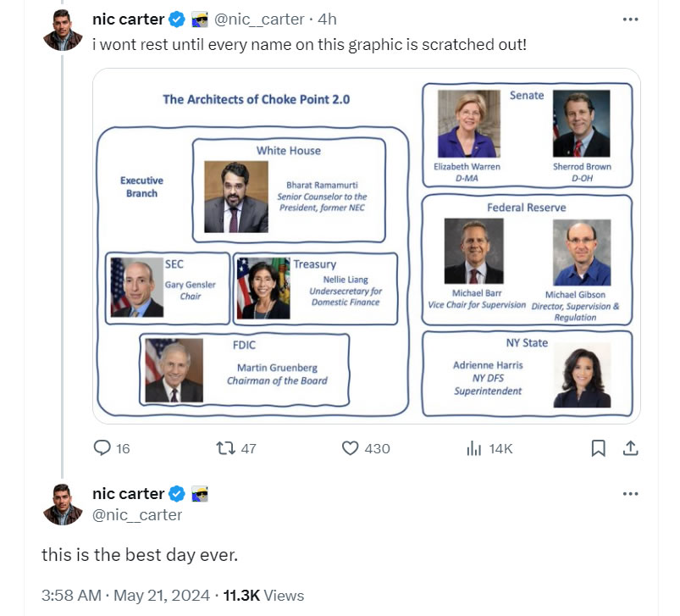
Task: Click verified badge on first tweet
Action: (176, 19)
